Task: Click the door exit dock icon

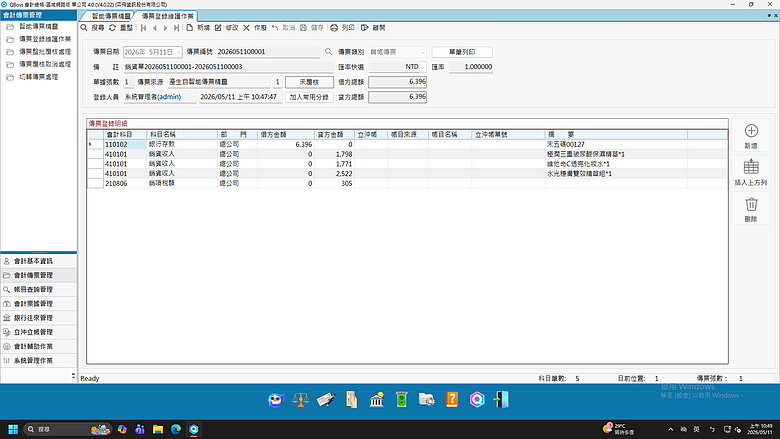Action: tap(501, 400)
